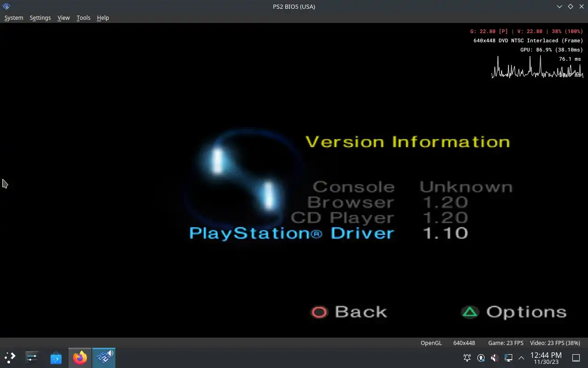
Task: Maximize the PS2 BIOS window
Action: [571, 6]
